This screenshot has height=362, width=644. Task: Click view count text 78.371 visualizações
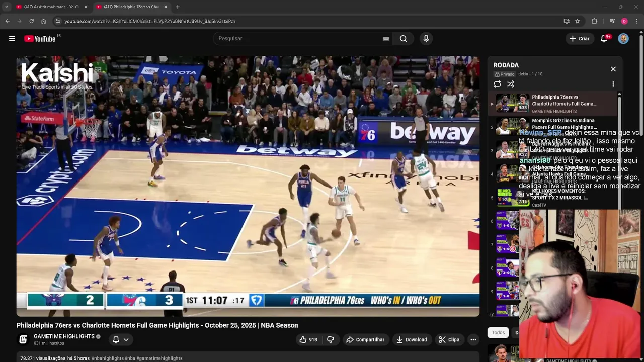(x=43, y=358)
